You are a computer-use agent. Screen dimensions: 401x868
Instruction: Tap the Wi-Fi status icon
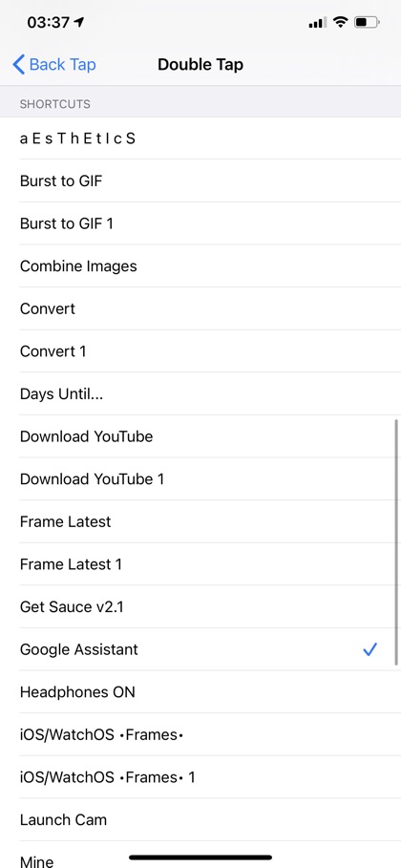click(x=341, y=23)
